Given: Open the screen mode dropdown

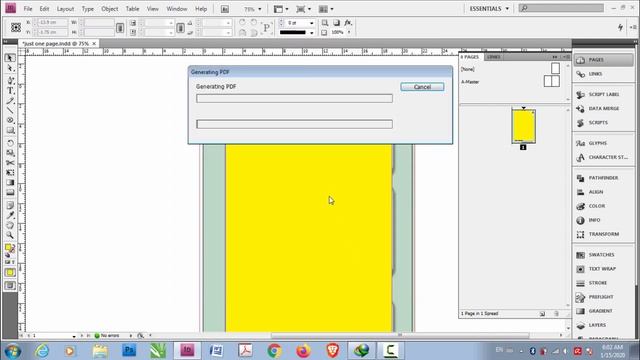Looking at the screenshot, I should point(303,9).
